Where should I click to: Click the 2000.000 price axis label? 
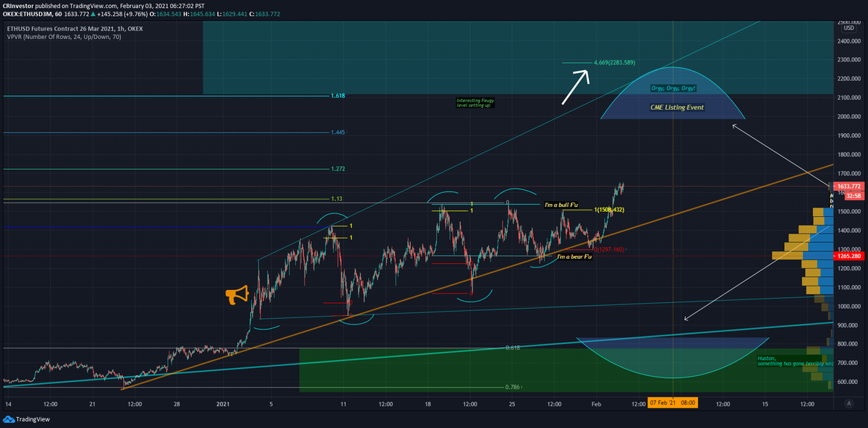click(x=850, y=116)
